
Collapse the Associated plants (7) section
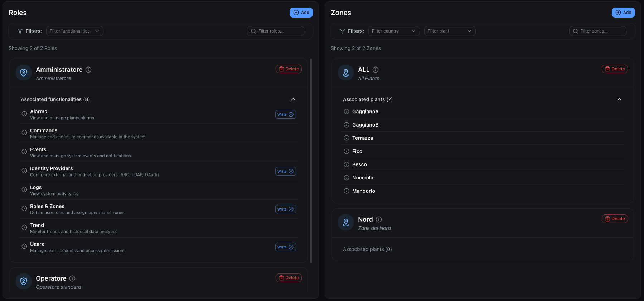click(x=619, y=99)
